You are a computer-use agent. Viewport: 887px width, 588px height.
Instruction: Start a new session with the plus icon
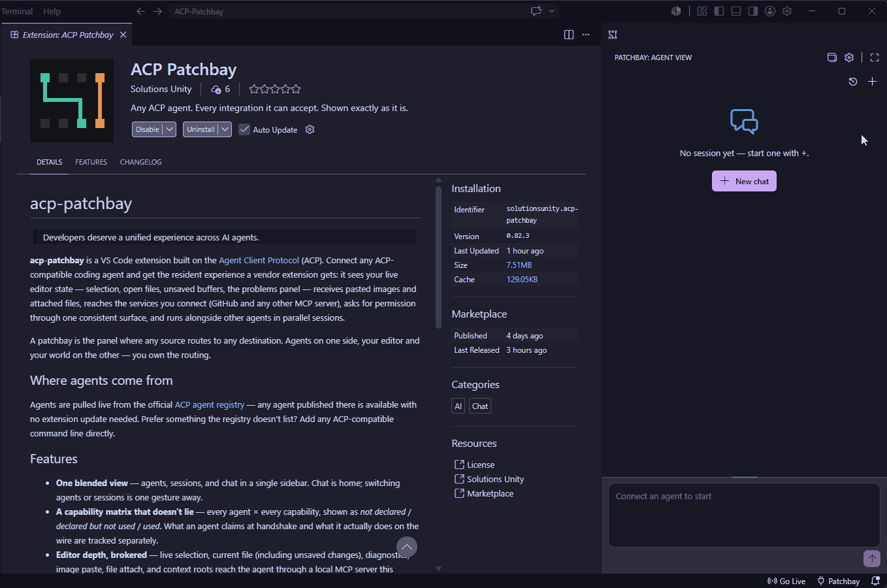tap(872, 82)
